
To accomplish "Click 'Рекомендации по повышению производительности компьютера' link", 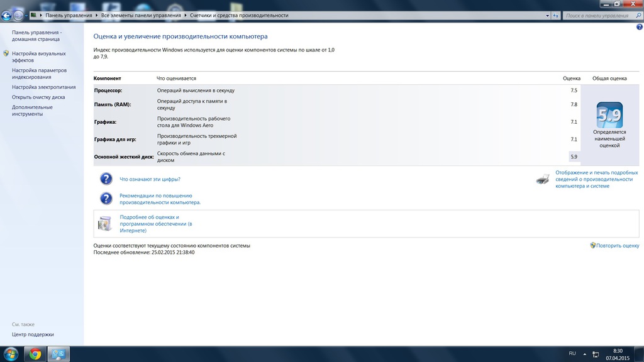I will 160,199.
